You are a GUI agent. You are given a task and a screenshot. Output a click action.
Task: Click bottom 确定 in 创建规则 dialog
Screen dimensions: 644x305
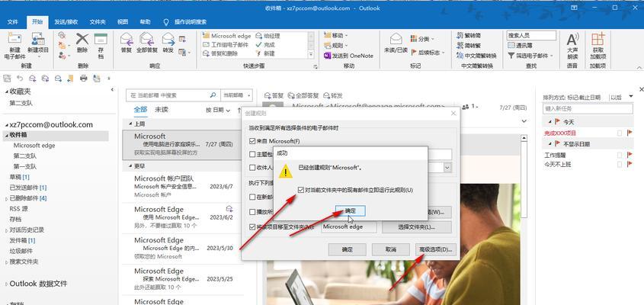pyautogui.click(x=347, y=249)
